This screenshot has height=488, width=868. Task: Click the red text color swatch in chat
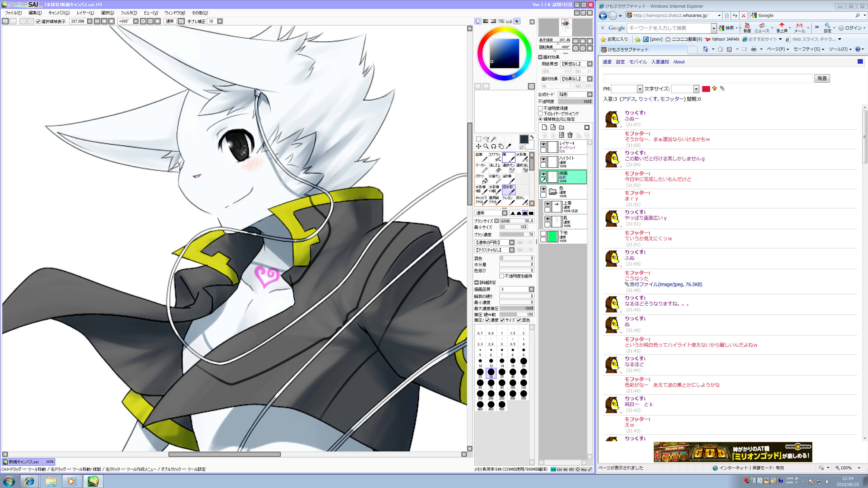(706, 89)
